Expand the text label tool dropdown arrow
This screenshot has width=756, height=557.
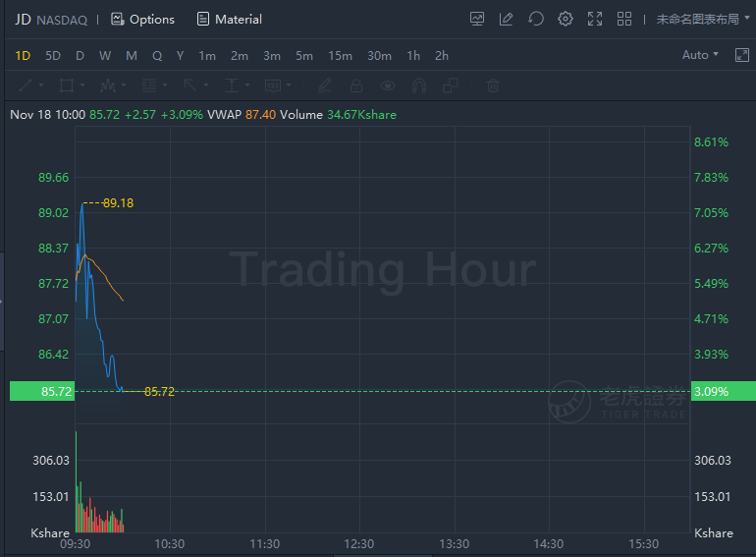click(289, 85)
